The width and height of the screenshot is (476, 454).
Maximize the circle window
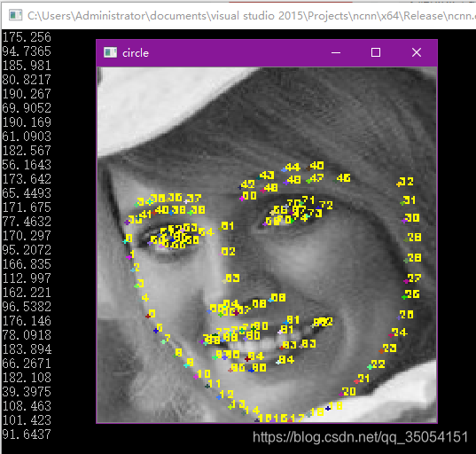pos(376,52)
